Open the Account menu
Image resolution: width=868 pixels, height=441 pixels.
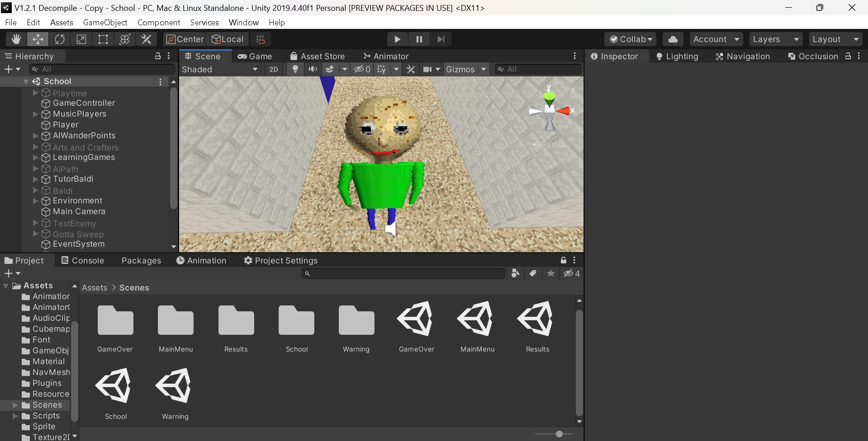point(716,39)
